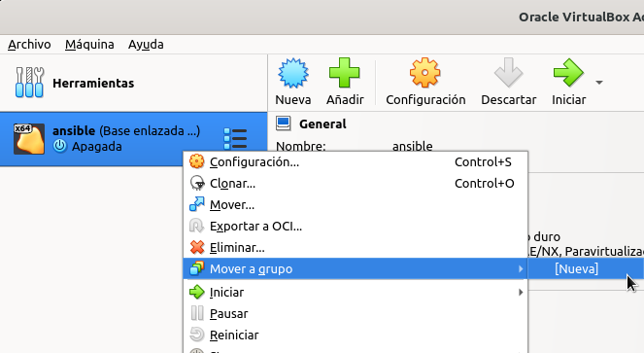Click the Mover blue arrow icon
Image resolution: width=644 pixels, height=353 pixels.
tap(197, 204)
